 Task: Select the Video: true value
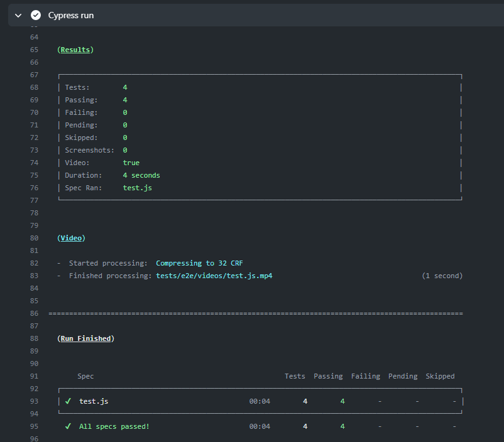[x=131, y=163]
